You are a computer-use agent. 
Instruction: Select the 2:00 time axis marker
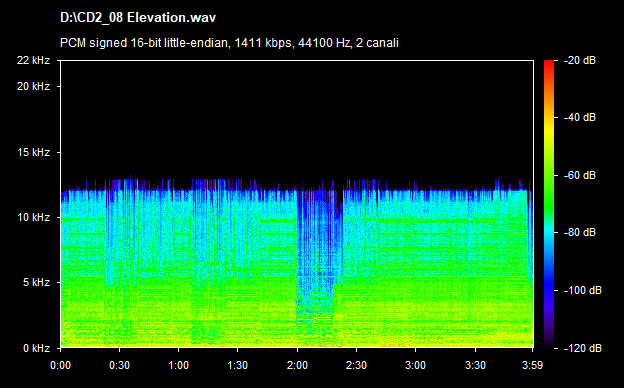(297, 365)
